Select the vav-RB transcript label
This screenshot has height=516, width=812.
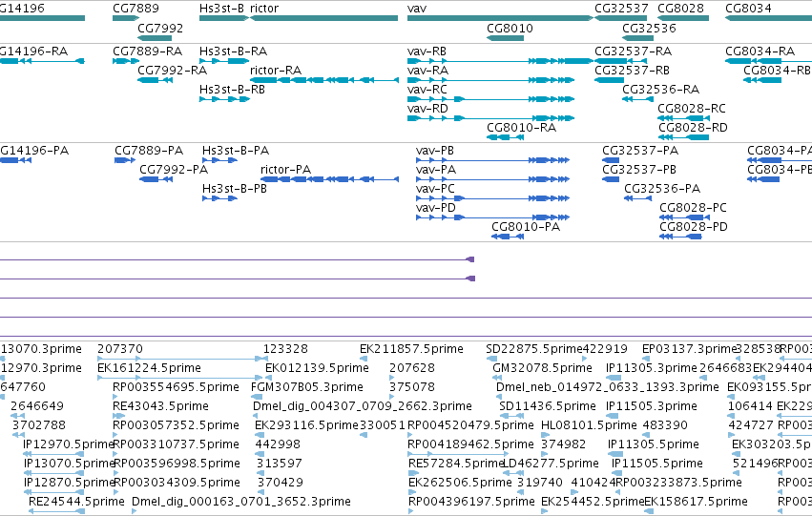tap(427, 52)
